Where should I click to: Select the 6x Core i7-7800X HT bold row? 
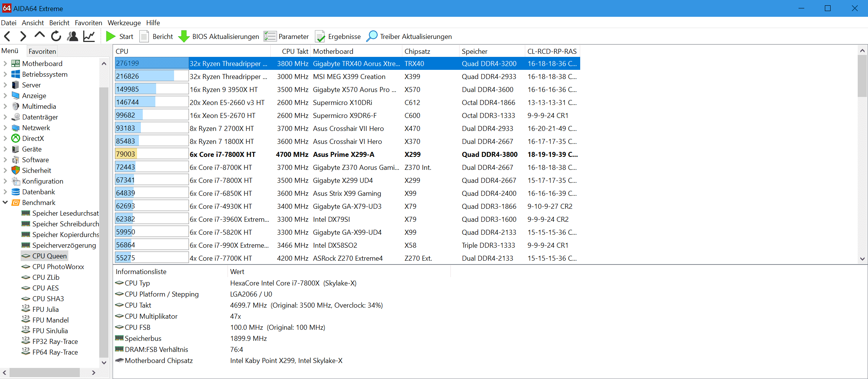pos(347,154)
